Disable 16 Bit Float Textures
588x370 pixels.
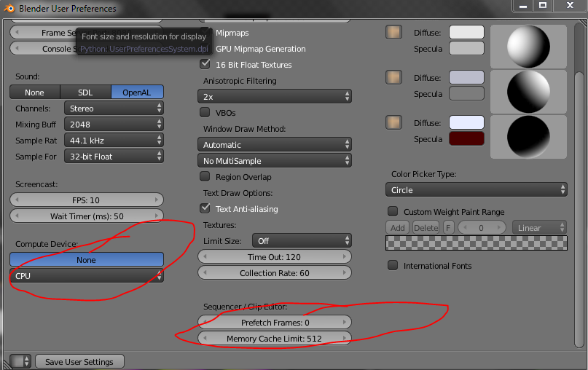click(x=205, y=64)
